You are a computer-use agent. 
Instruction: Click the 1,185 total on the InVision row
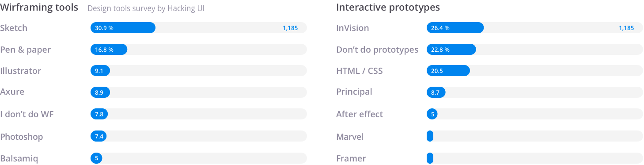(626, 28)
